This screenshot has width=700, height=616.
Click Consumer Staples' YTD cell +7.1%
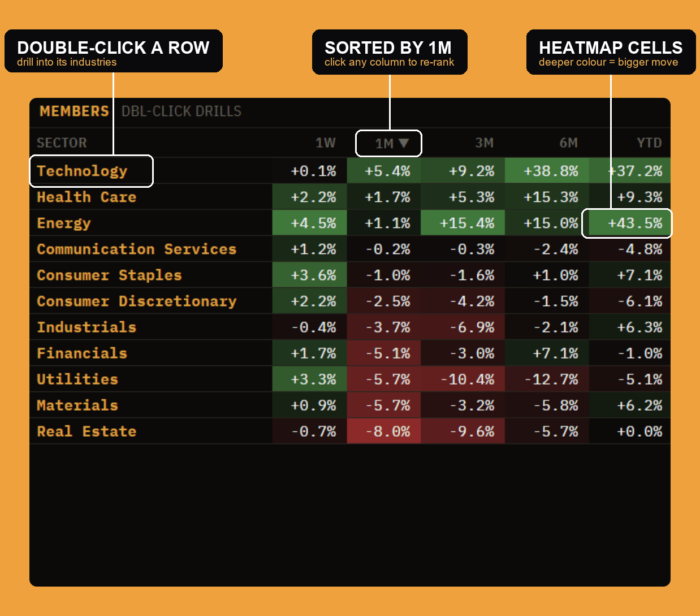point(630,275)
